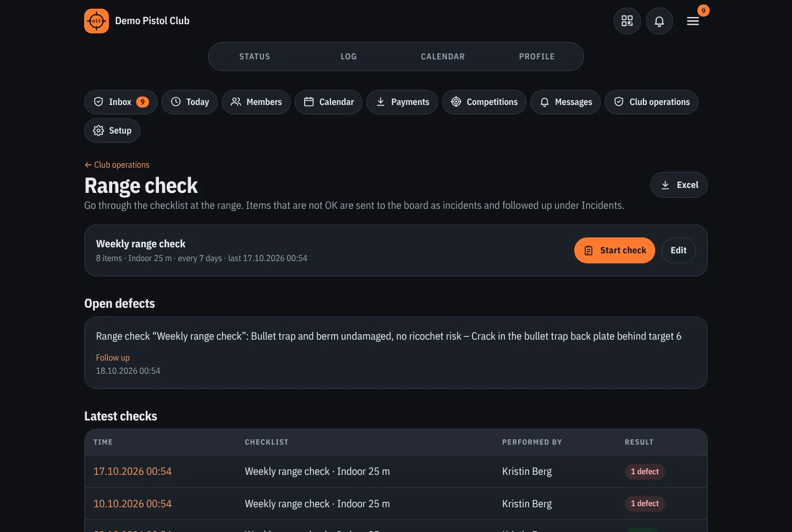Switch to the LOG tab
Screen dimensions: 792x532
coord(349,57)
